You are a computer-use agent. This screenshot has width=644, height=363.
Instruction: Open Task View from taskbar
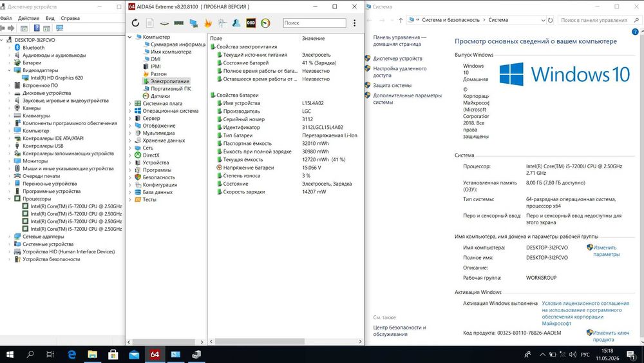pyautogui.click(x=50, y=354)
